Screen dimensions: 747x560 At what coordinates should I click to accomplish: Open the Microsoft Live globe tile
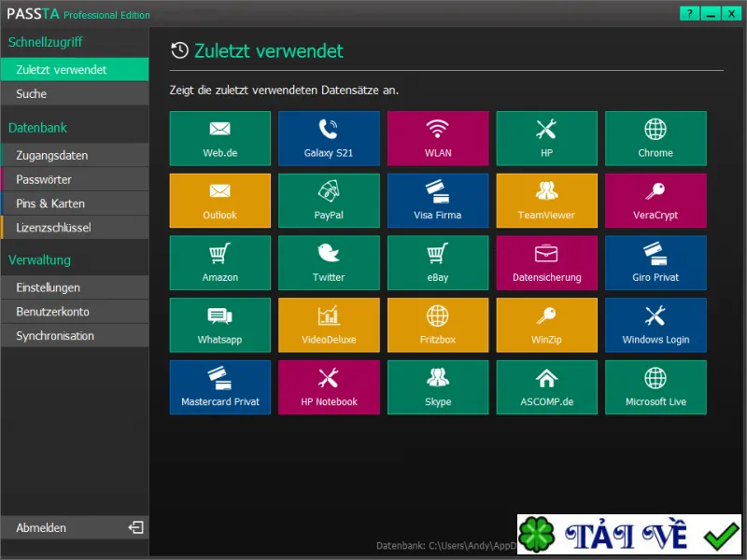(655, 387)
